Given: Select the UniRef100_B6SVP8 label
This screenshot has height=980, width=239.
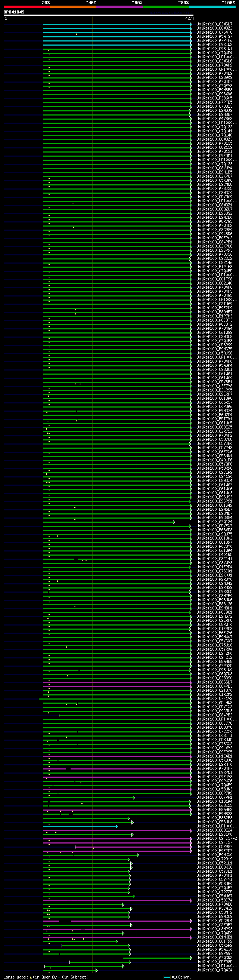Looking at the screenshot, I should click(214, 530).
